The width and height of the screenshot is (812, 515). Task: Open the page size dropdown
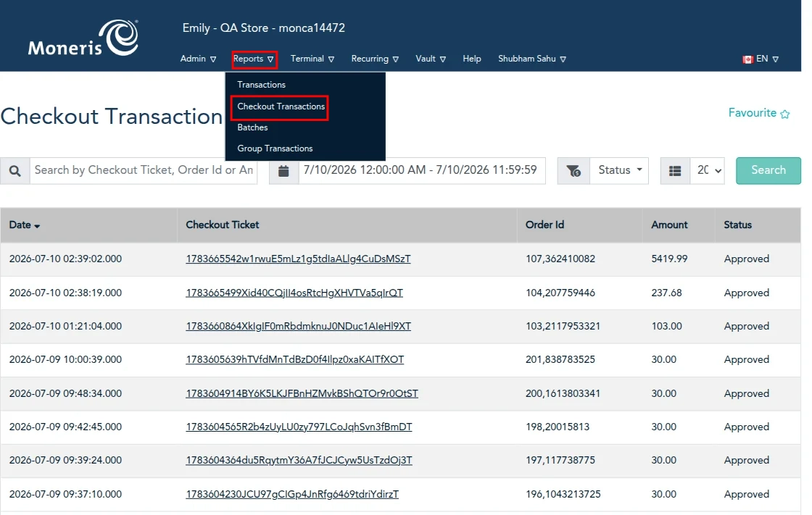[x=708, y=171]
